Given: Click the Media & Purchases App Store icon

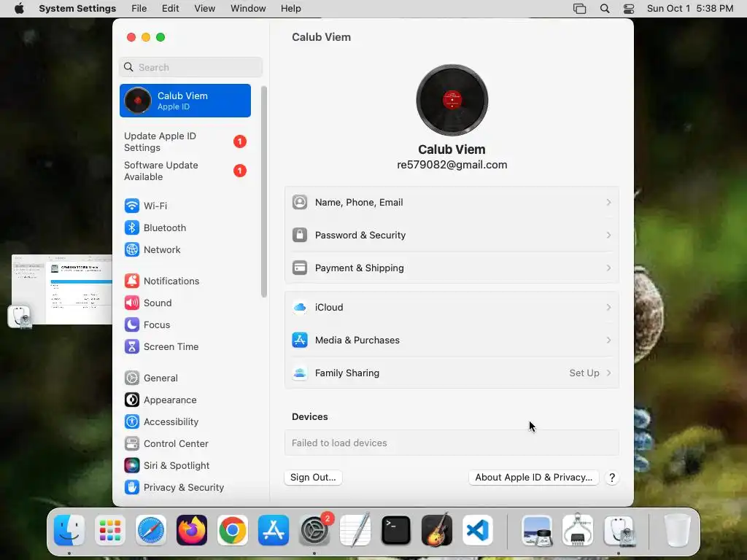Looking at the screenshot, I should click(x=300, y=340).
